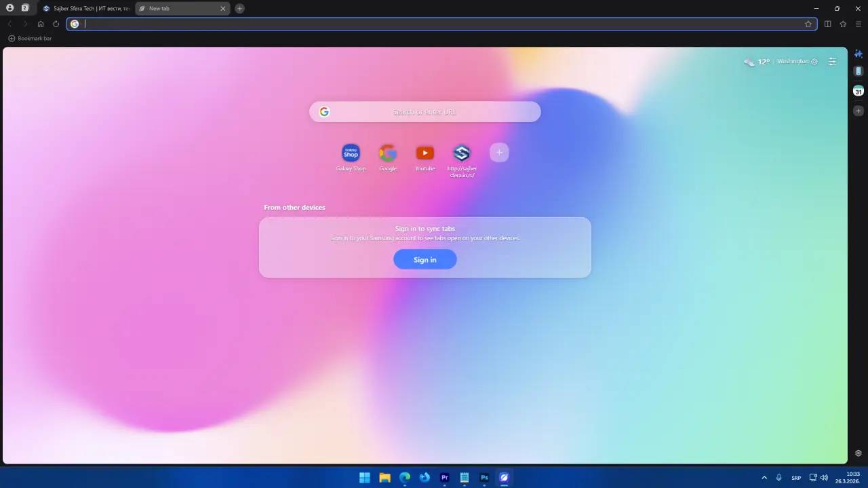Switch to the Sajber Sfera Tech tab
868x488 pixels.
click(x=86, y=9)
